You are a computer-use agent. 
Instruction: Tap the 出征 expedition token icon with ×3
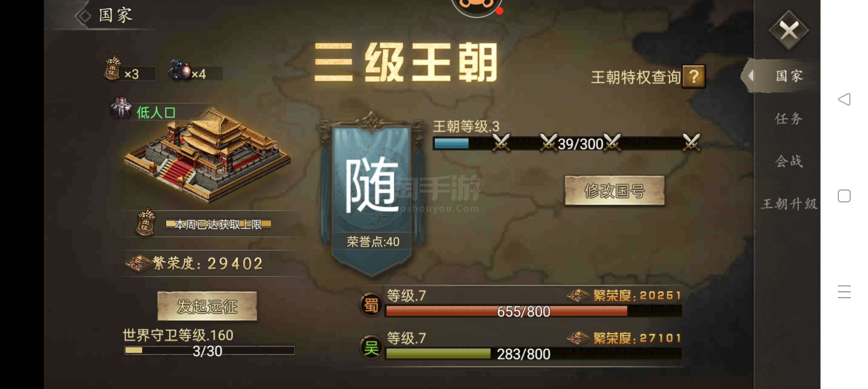[x=112, y=68]
